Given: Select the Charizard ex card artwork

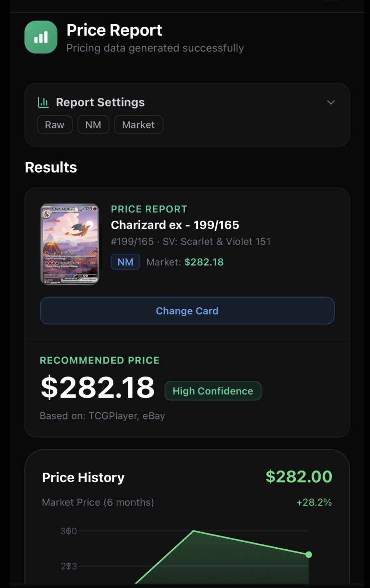Looking at the screenshot, I should coord(69,244).
